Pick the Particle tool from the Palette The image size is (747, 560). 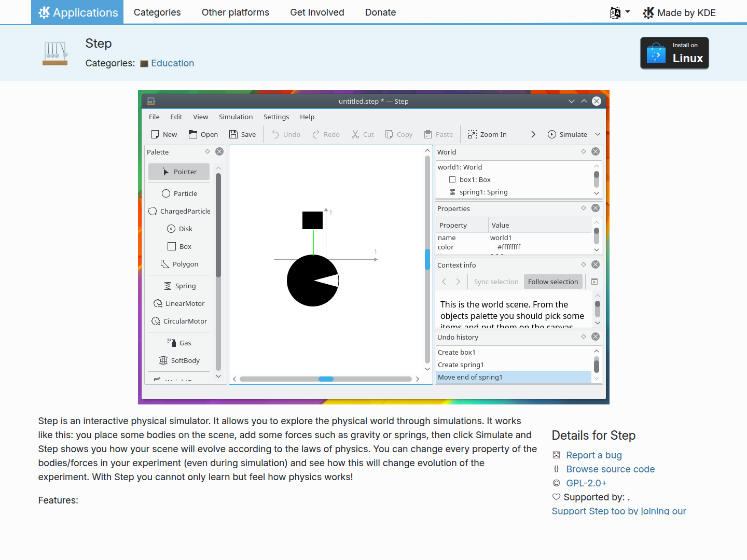click(179, 193)
